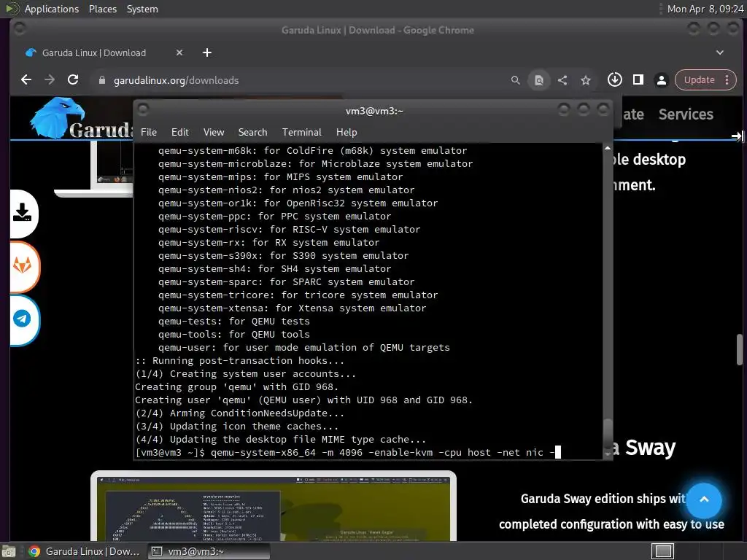Share this page via share icon
747x560 pixels.
coord(562,80)
